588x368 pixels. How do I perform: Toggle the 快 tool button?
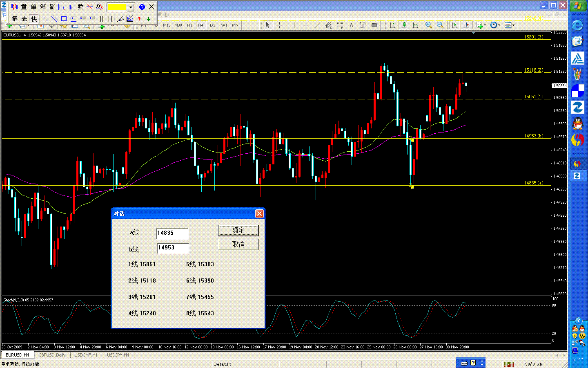pos(34,19)
